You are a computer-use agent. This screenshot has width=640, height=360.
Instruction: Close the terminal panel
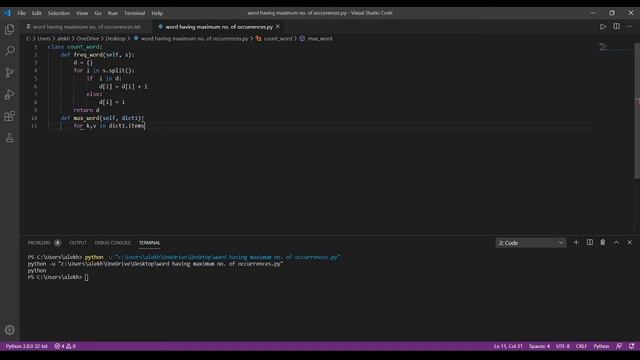point(629,242)
